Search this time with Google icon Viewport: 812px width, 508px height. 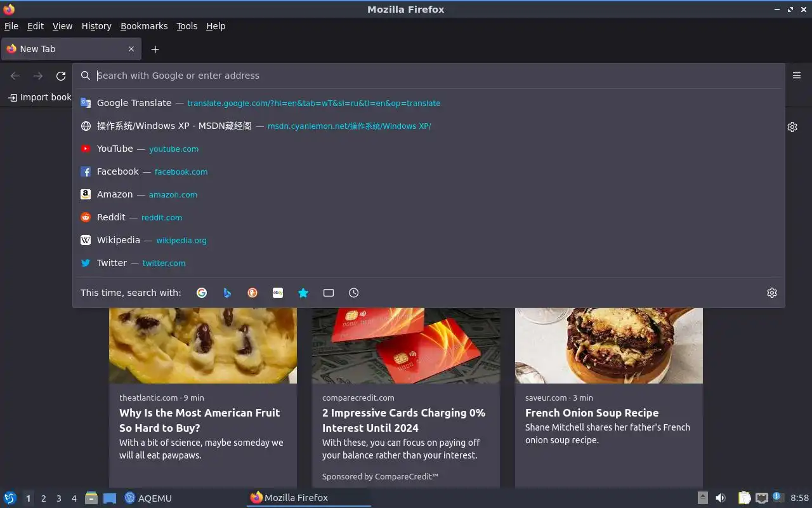[202, 293]
